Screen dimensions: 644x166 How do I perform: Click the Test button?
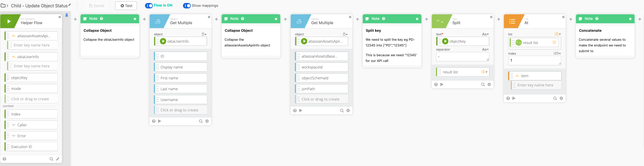[x=126, y=6]
